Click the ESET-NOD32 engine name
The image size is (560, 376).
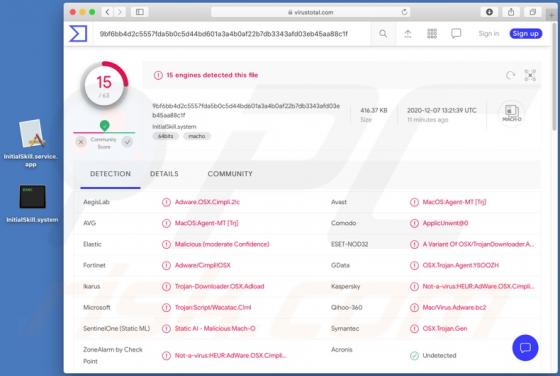(x=349, y=244)
